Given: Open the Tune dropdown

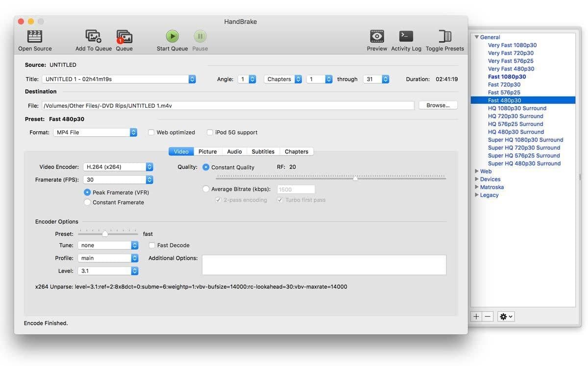Looking at the screenshot, I should [x=108, y=245].
